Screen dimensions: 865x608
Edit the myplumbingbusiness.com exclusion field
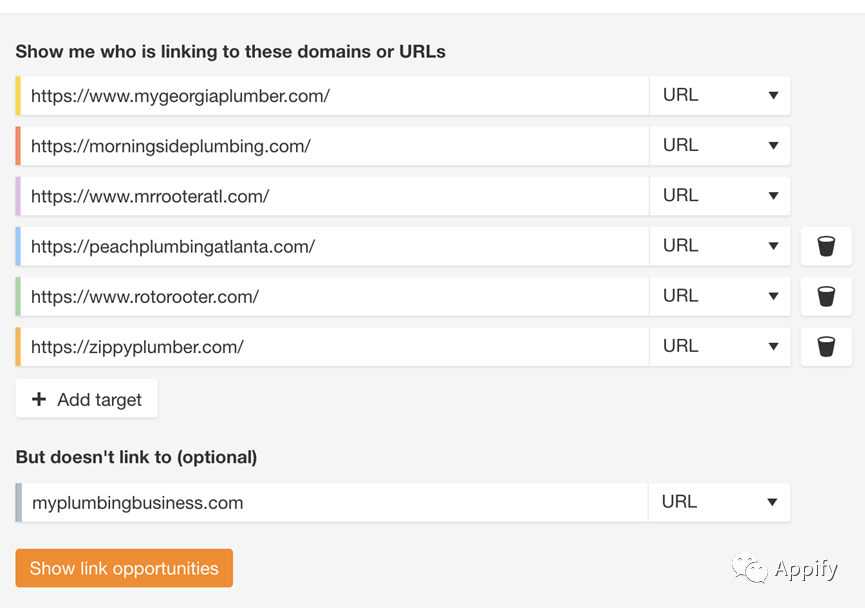click(332, 502)
